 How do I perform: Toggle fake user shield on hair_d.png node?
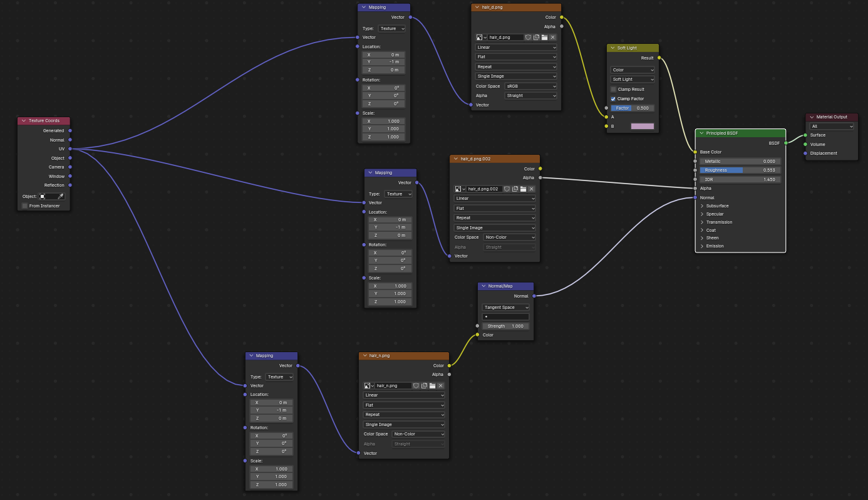tap(528, 37)
